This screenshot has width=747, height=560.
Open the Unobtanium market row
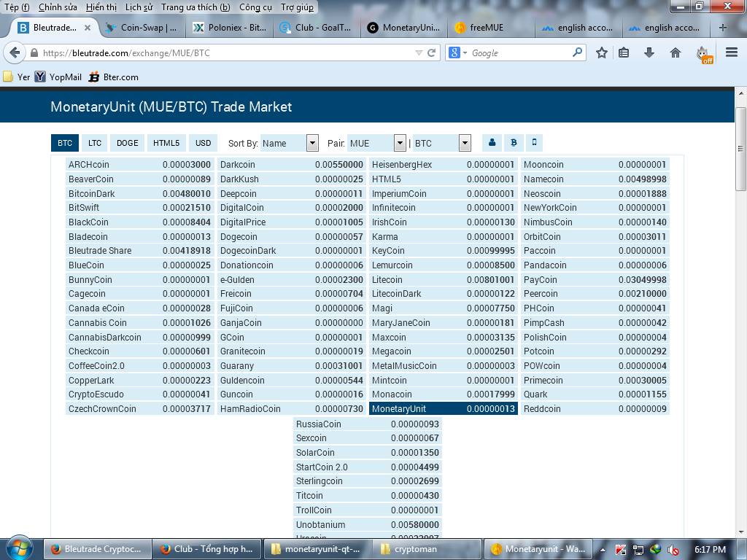368,525
